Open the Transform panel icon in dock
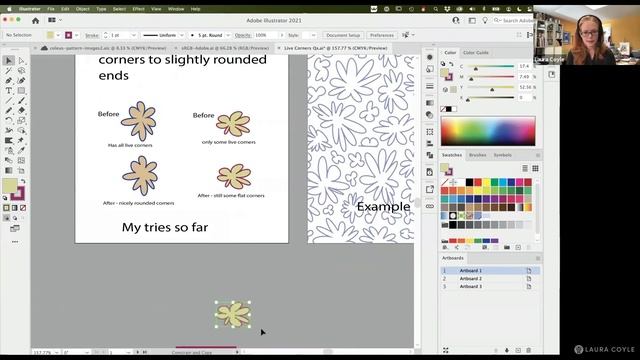640x360 pixels. pos(429,132)
